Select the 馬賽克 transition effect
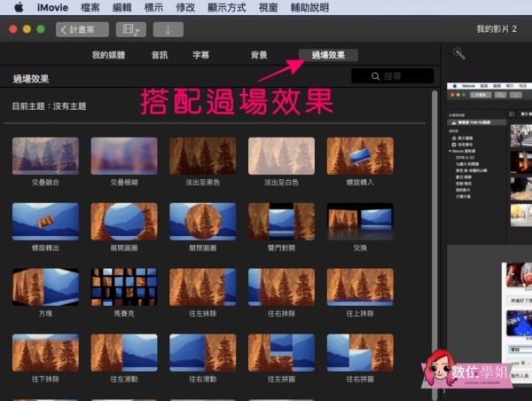 pos(124,287)
